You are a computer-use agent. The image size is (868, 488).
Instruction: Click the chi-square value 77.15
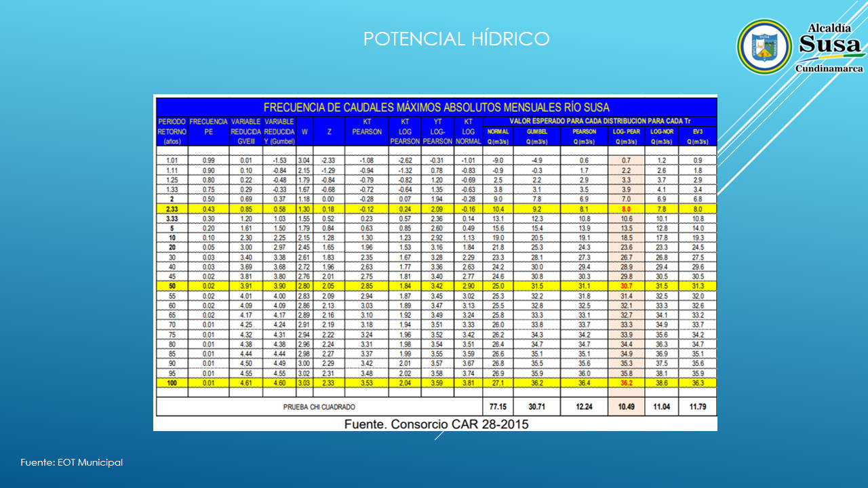498,407
